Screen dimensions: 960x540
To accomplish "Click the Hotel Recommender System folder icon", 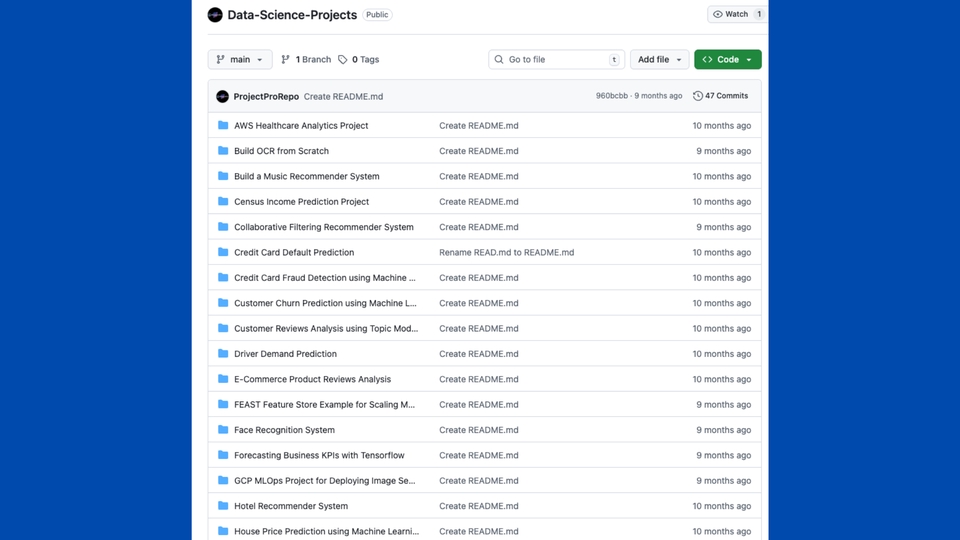I will 223,506.
